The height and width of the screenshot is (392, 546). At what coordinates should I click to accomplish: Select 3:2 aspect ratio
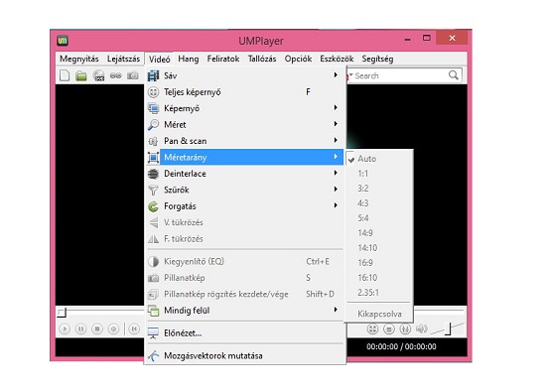click(379, 189)
